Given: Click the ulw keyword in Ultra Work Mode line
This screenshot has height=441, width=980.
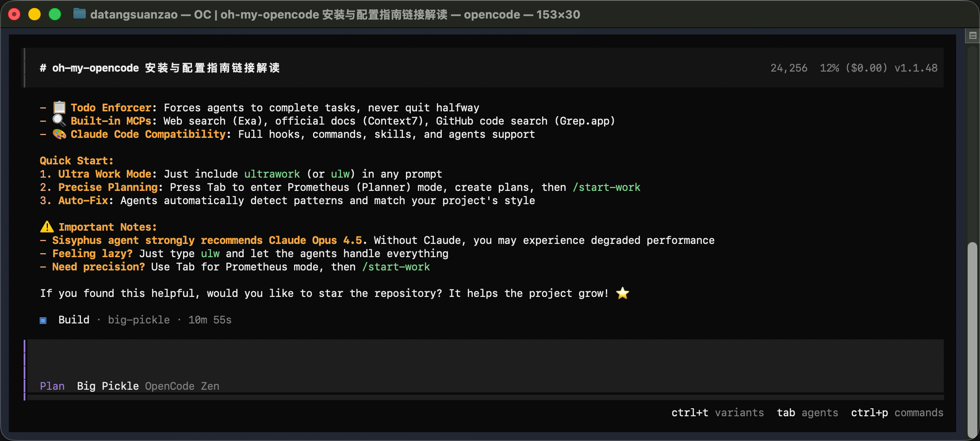Looking at the screenshot, I should point(340,174).
